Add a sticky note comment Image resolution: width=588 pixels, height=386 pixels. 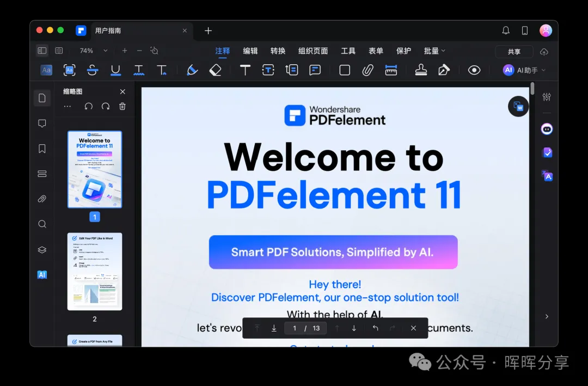point(315,70)
